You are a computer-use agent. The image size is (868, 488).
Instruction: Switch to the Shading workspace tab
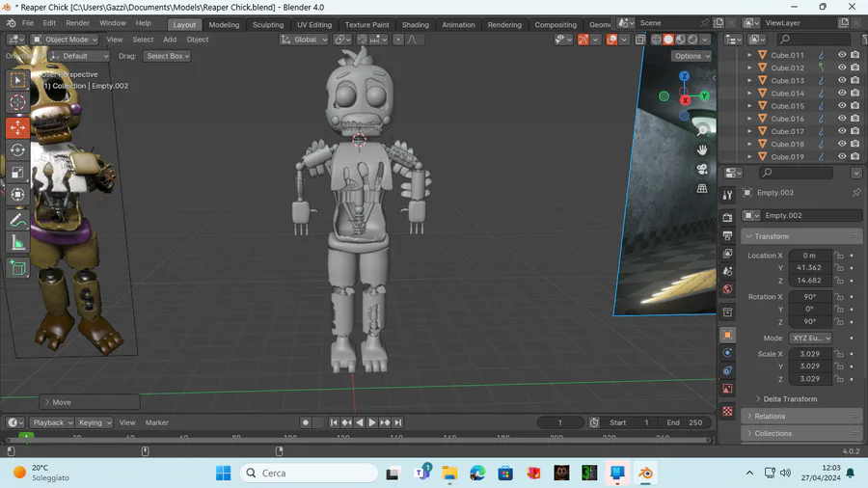point(415,25)
